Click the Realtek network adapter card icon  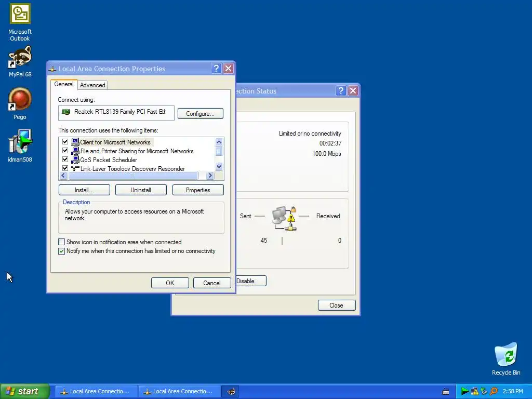66,112
